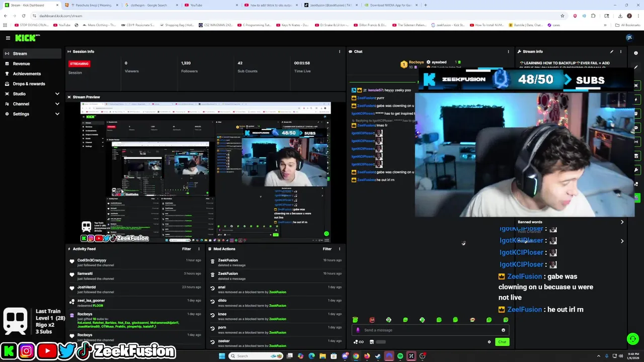This screenshot has height=362, width=644.
Task: Click the zeeker blocked term mod action
Action: point(276,343)
